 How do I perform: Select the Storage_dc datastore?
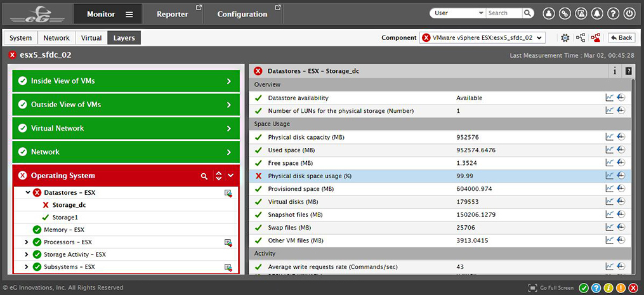pos(69,205)
